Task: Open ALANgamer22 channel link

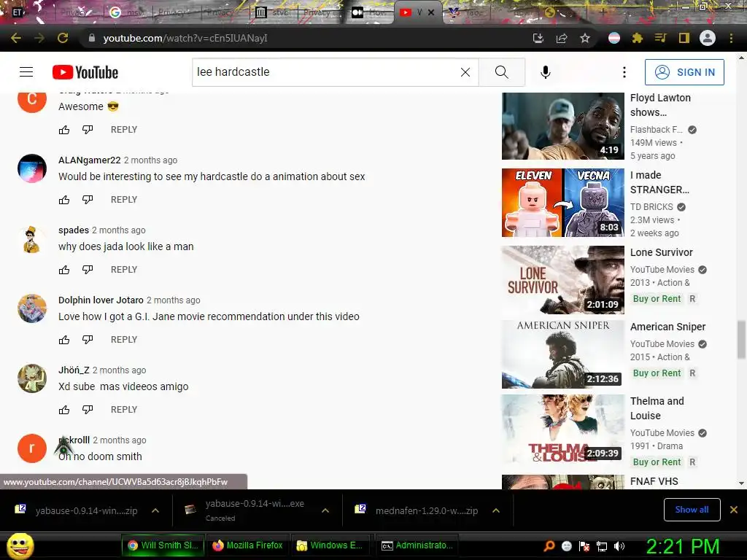Action: click(90, 160)
